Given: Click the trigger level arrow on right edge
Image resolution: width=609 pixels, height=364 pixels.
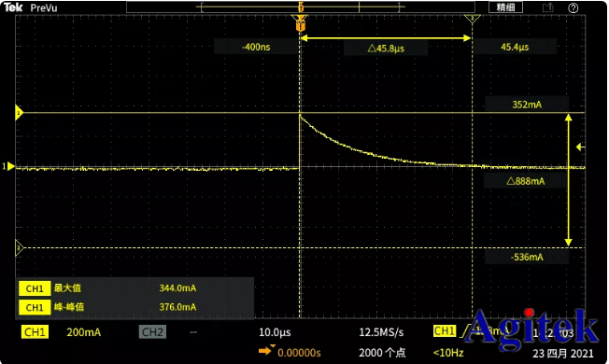Looking at the screenshot, I should [x=581, y=147].
